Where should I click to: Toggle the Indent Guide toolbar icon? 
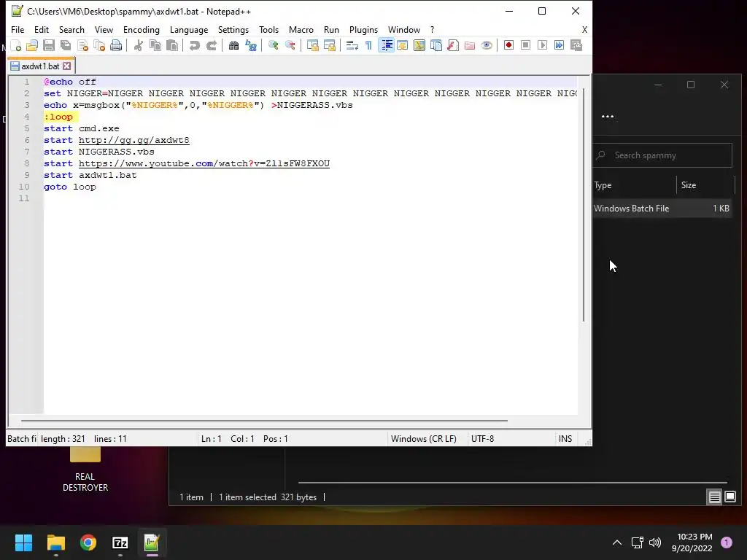click(387, 45)
